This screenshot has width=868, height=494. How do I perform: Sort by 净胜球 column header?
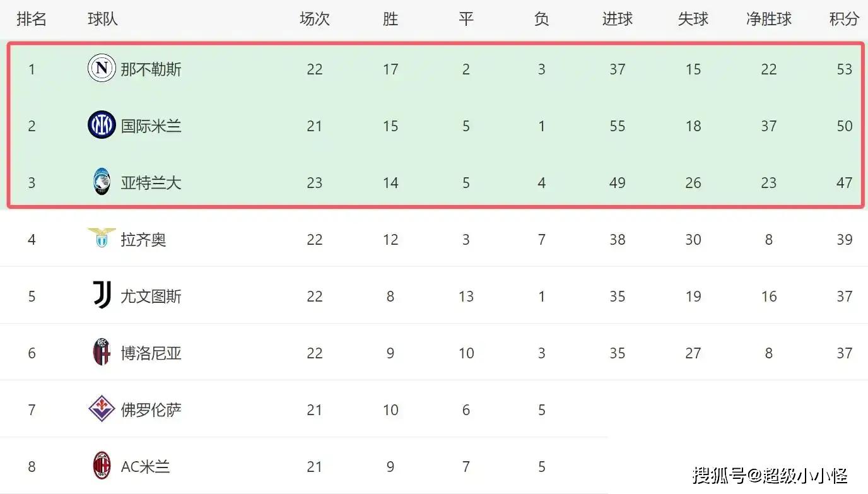pos(768,19)
